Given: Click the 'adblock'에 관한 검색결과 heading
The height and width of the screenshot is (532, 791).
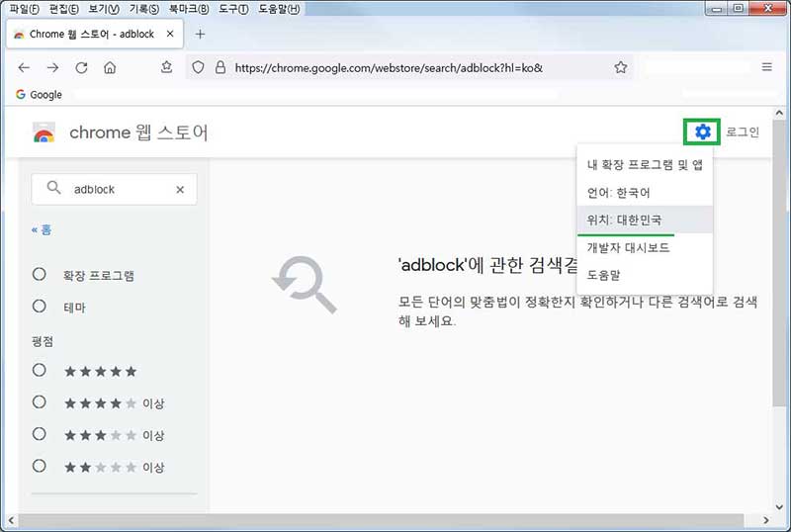Looking at the screenshot, I should pyautogui.click(x=487, y=265).
